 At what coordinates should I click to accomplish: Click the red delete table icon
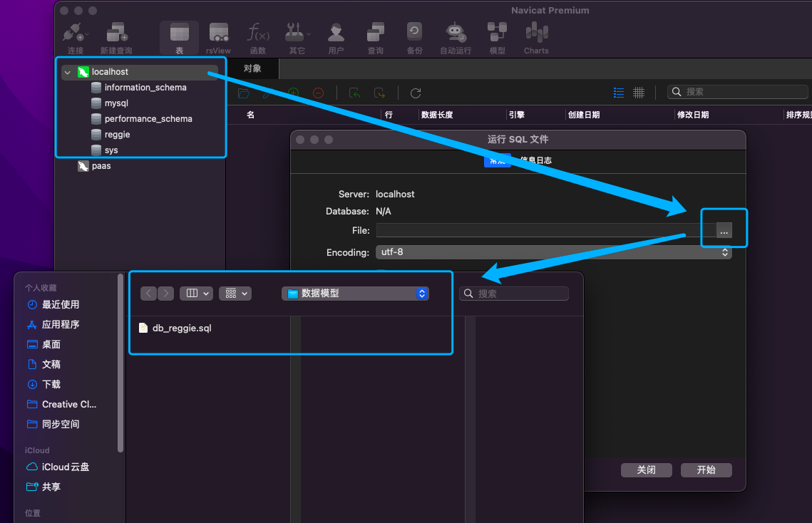point(319,93)
